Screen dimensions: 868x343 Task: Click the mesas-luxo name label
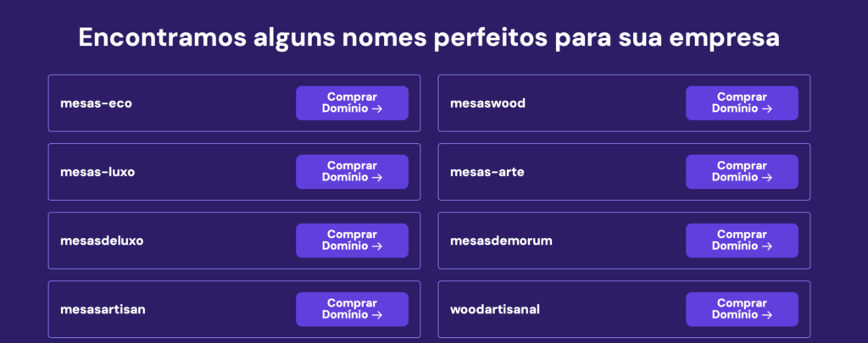pyautogui.click(x=97, y=172)
